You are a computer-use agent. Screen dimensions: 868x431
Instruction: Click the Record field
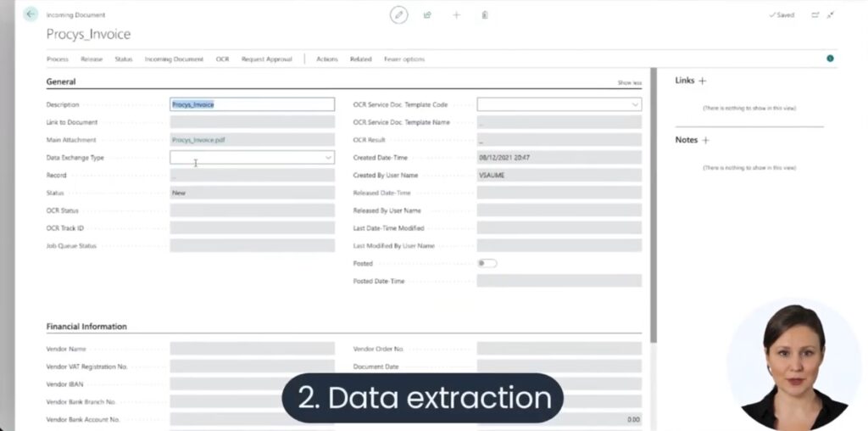point(252,175)
